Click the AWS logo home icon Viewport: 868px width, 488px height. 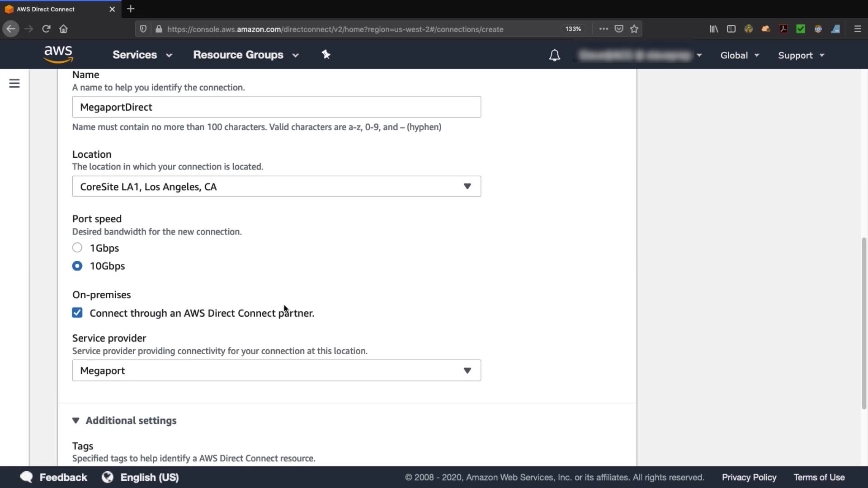58,55
